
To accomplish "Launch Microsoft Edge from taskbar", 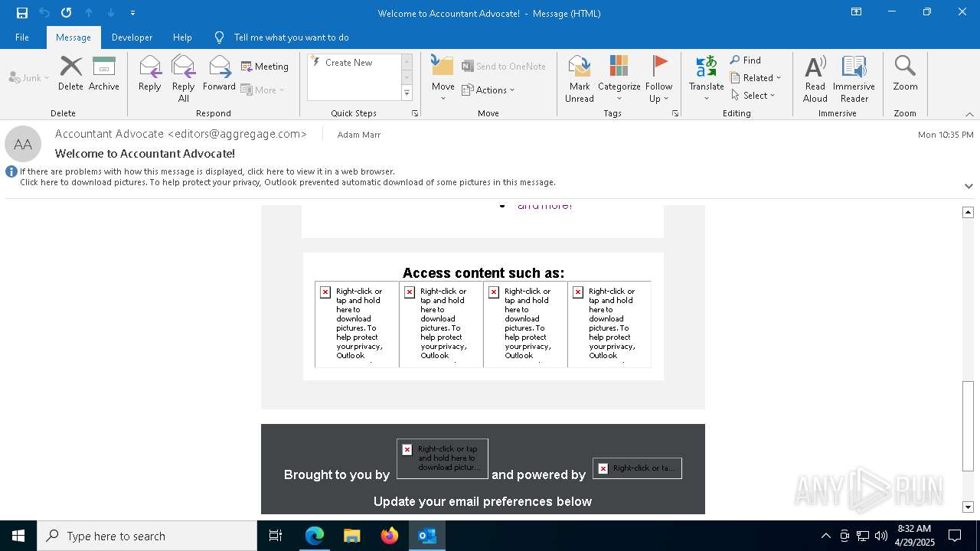I will pyautogui.click(x=315, y=536).
